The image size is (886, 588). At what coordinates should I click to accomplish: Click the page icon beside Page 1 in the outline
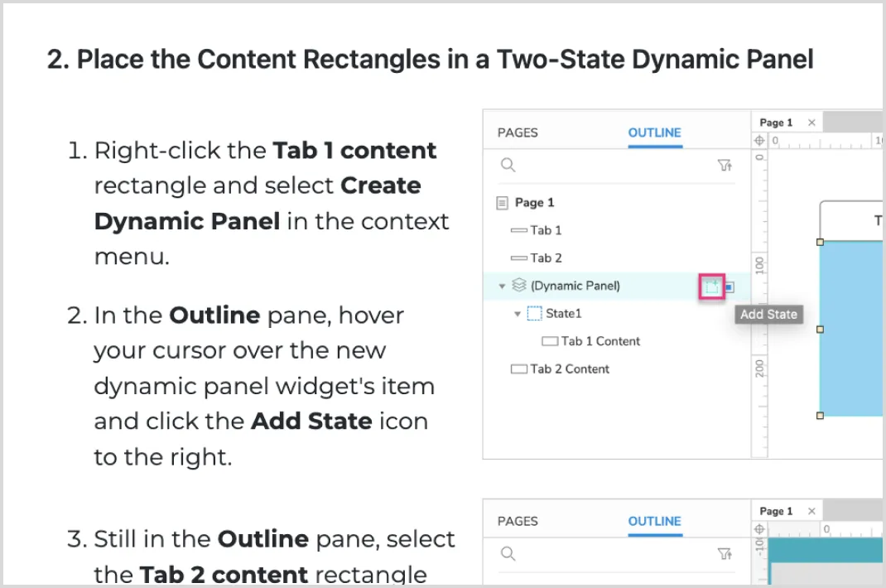click(502, 203)
